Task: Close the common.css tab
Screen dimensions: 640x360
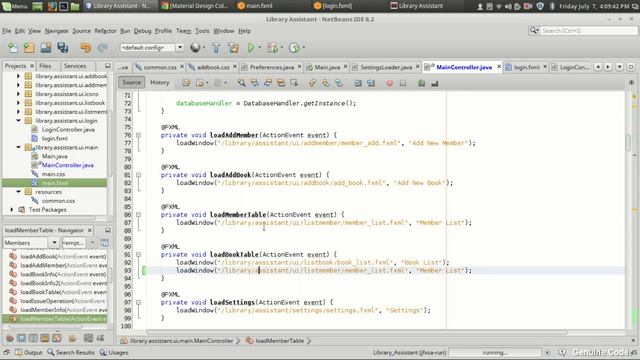Action: pyautogui.click(x=182, y=67)
